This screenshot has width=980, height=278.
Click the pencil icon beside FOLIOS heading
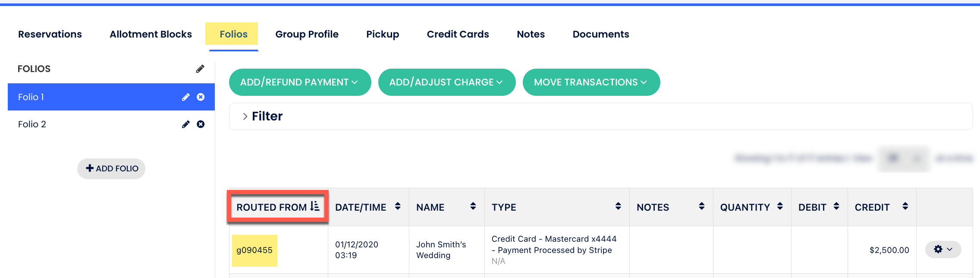pos(200,69)
